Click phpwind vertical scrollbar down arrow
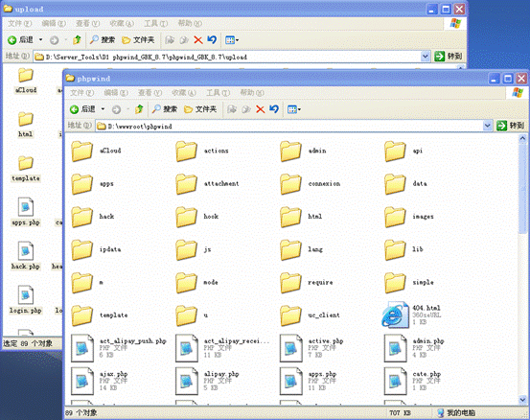This screenshot has width=530, height=420. [522, 401]
